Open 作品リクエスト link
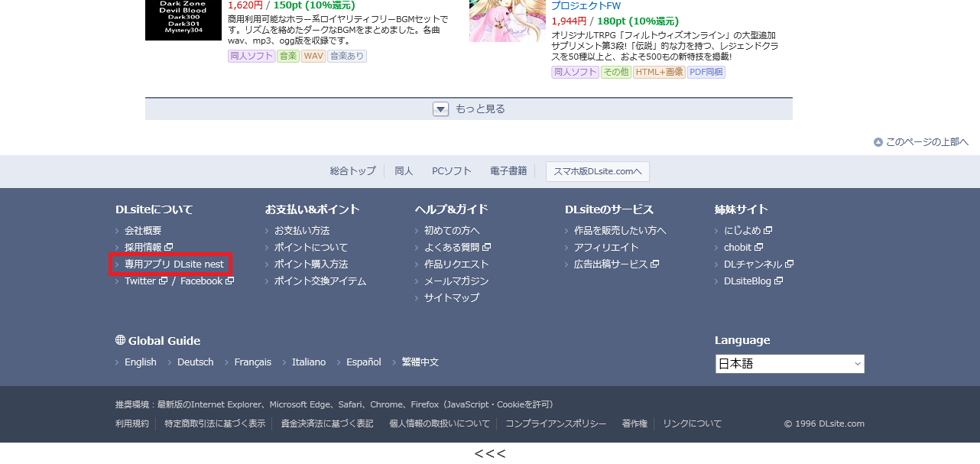The image size is (980, 464). click(x=456, y=264)
